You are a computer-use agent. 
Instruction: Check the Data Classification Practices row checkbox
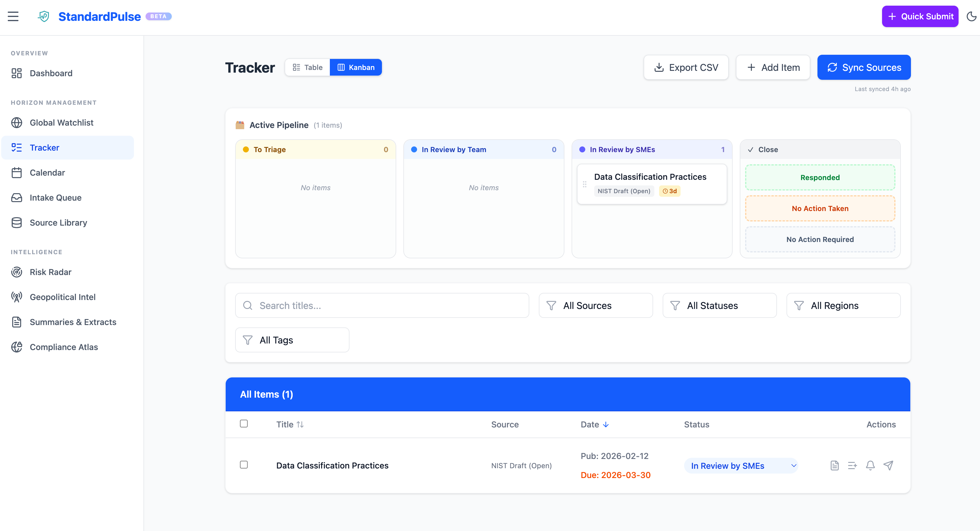pyautogui.click(x=244, y=465)
